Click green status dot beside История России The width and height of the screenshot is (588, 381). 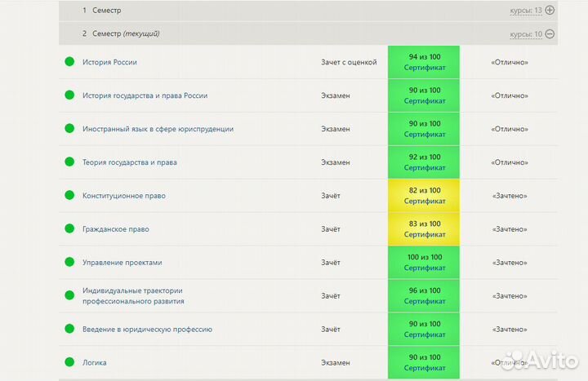(x=69, y=62)
